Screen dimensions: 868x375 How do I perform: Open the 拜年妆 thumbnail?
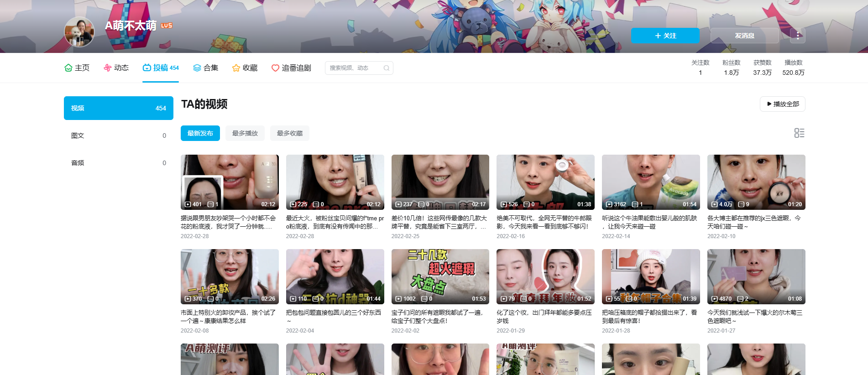(x=545, y=276)
